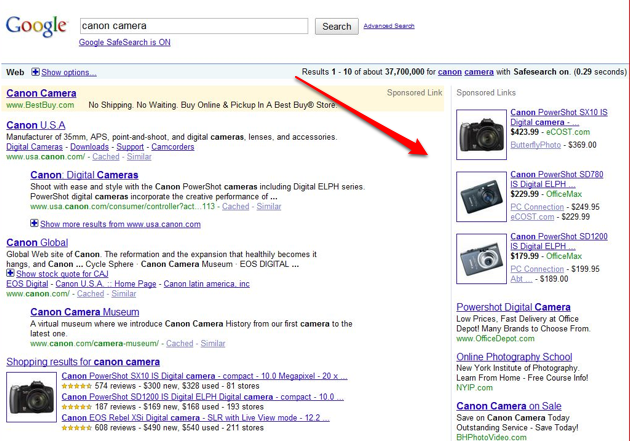Click the shopping results camera thumbnail
630x441 pixels.
[x=31, y=397]
